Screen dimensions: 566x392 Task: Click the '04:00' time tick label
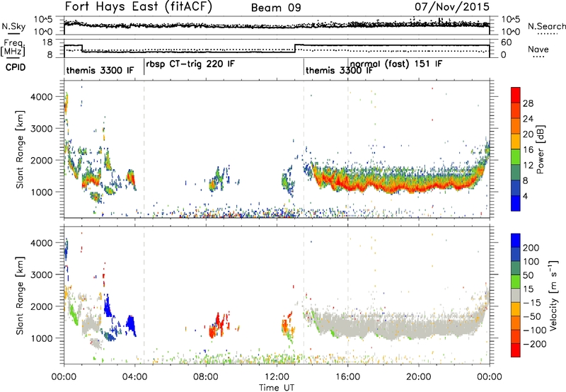pyautogui.click(x=134, y=377)
